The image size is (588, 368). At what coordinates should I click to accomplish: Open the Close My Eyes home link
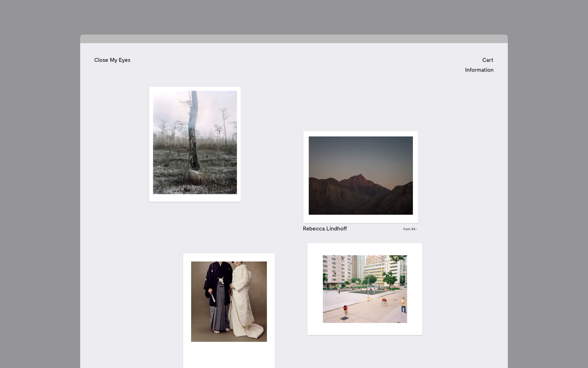coord(112,60)
